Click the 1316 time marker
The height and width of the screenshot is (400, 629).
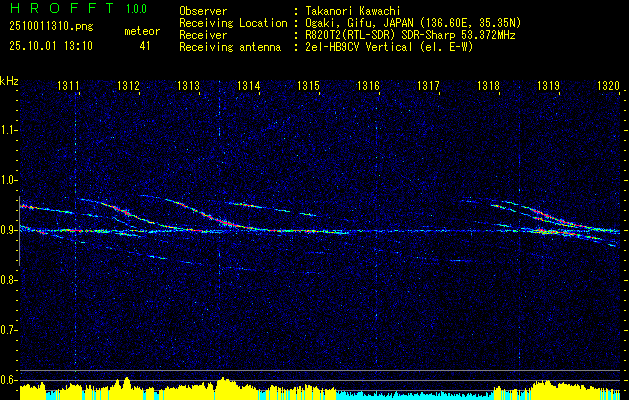tap(368, 86)
